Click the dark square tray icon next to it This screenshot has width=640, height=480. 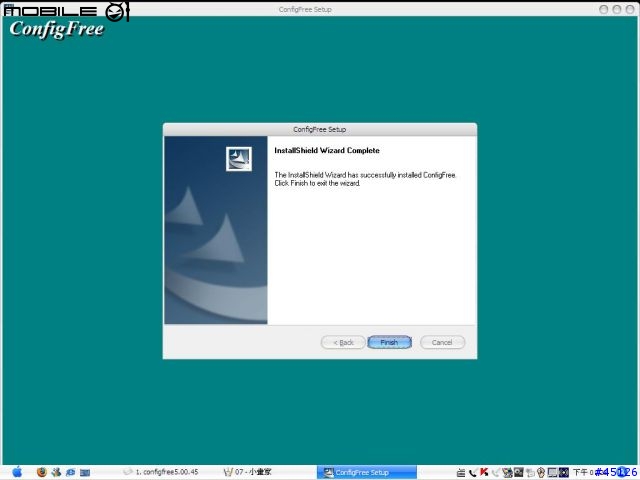(519, 472)
